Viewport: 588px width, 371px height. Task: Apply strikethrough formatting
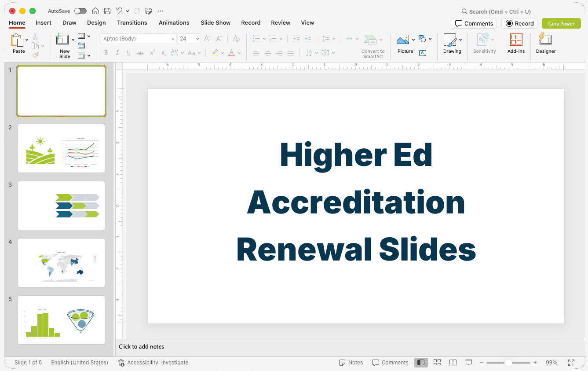click(x=140, y=53)
